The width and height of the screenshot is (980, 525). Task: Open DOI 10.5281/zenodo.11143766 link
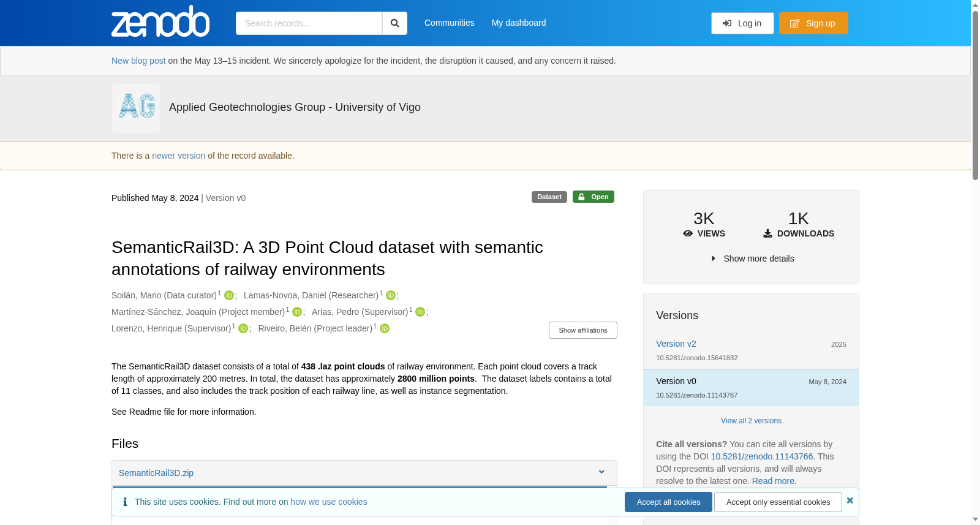[x=762, y=456]
